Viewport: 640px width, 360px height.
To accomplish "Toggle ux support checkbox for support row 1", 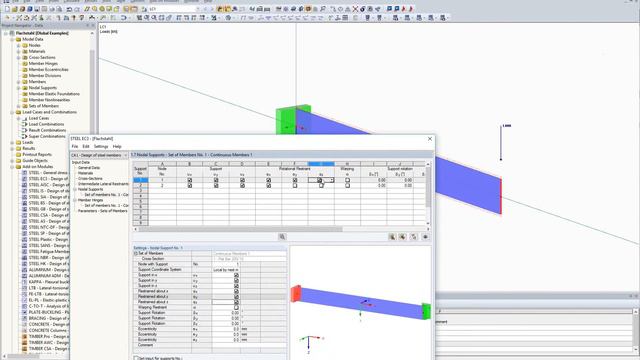I will pyautogui.click(x=189, y=180).
